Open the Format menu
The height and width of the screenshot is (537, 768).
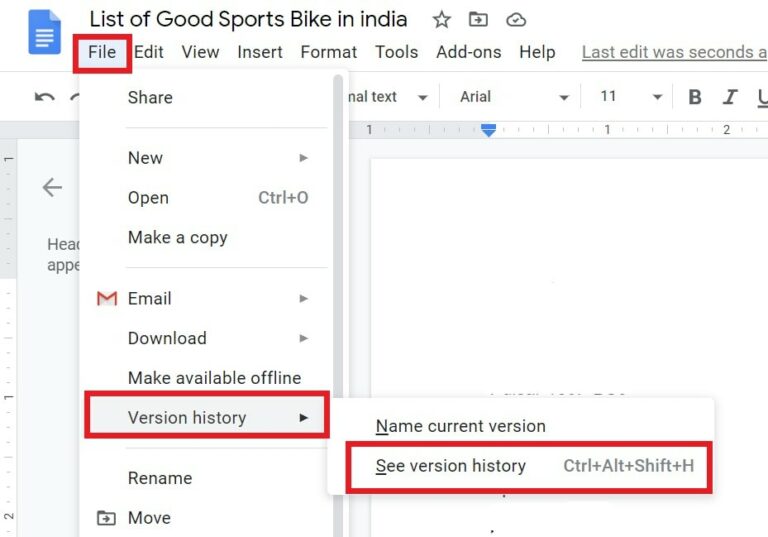(329, 52)
